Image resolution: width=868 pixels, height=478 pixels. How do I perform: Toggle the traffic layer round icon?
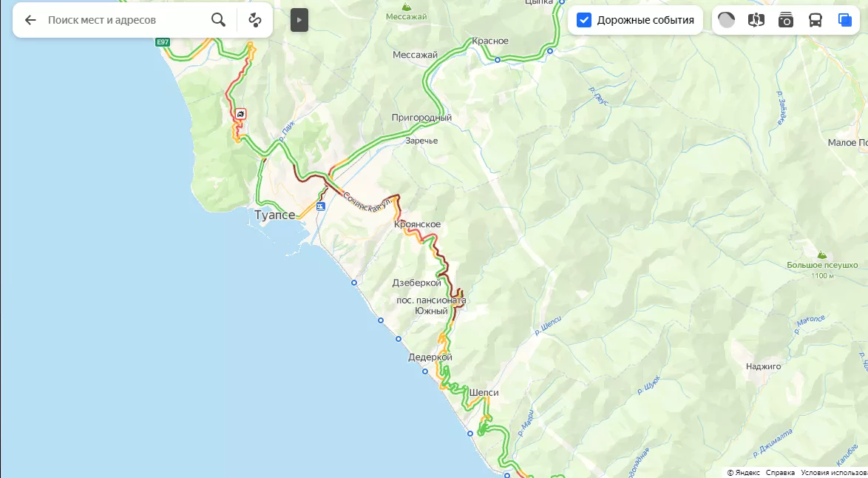pos(726,20)
